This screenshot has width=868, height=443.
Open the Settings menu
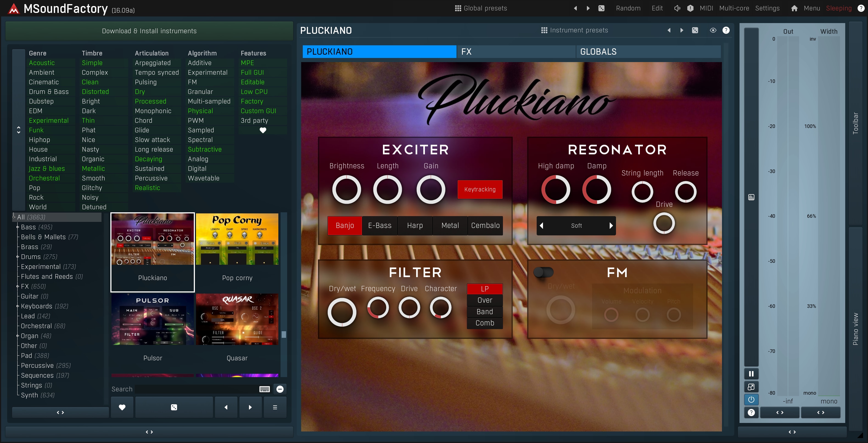click(767, 8)
